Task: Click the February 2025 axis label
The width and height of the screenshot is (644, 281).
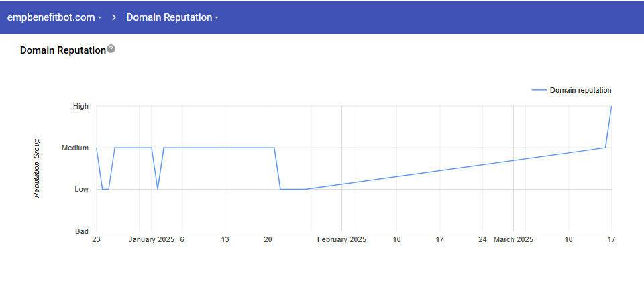Action: click(341, 239)
